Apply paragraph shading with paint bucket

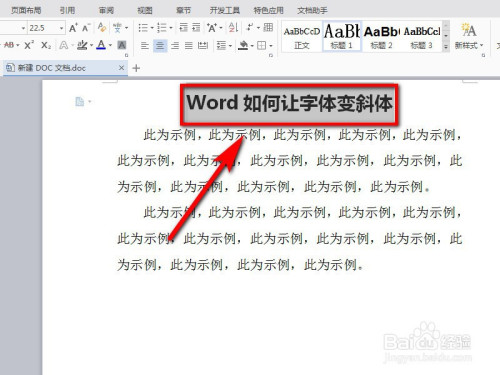243,45
